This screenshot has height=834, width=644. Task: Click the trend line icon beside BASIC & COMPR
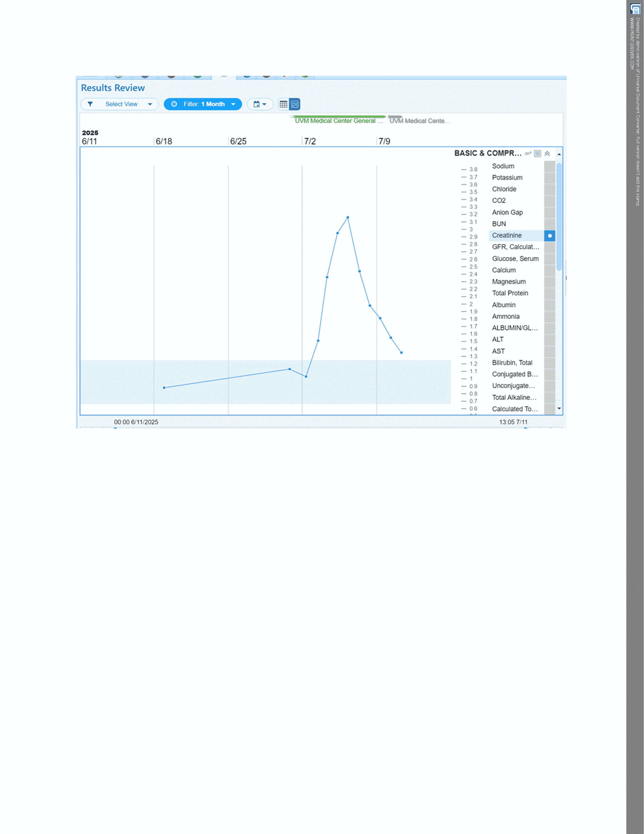[528, 153]
